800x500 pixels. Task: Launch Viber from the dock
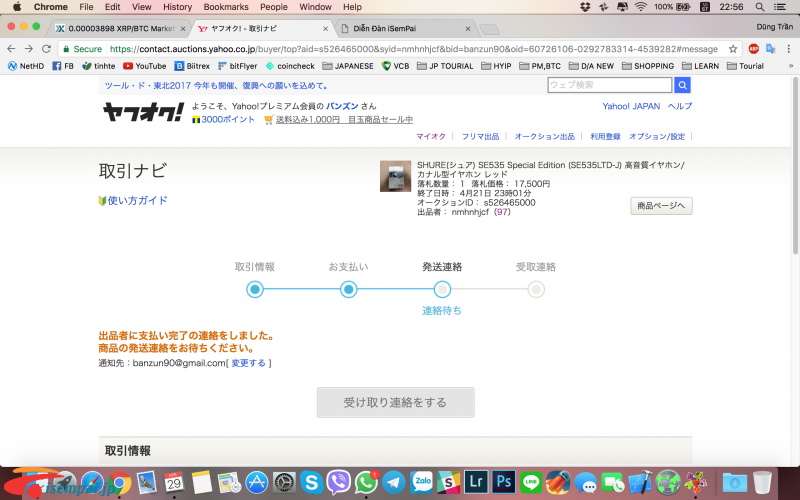click(x=338, y=482)
